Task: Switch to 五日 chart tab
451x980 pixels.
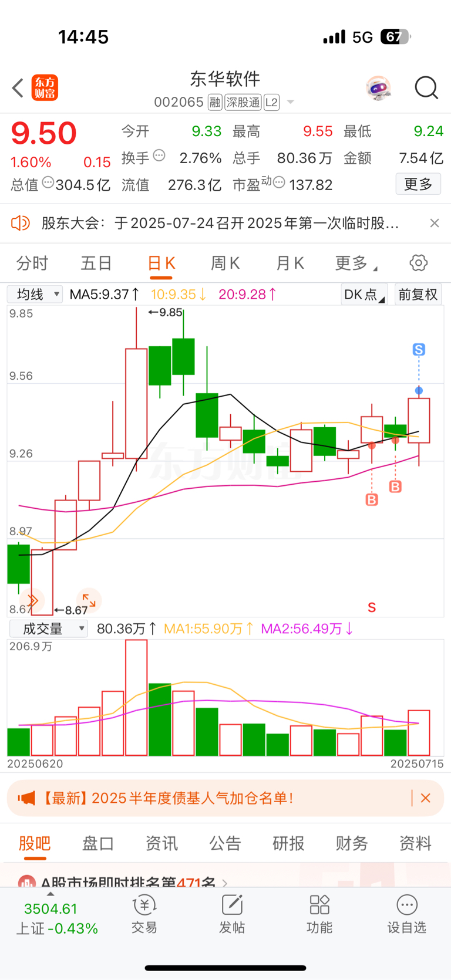Action: click(96, 263)
